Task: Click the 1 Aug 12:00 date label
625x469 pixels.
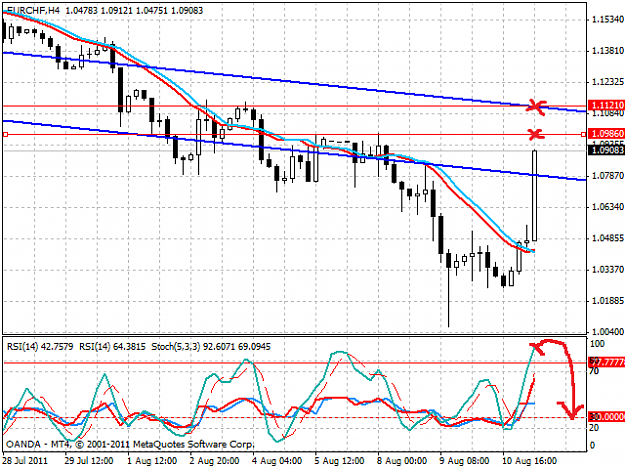Action: [152, 461]
